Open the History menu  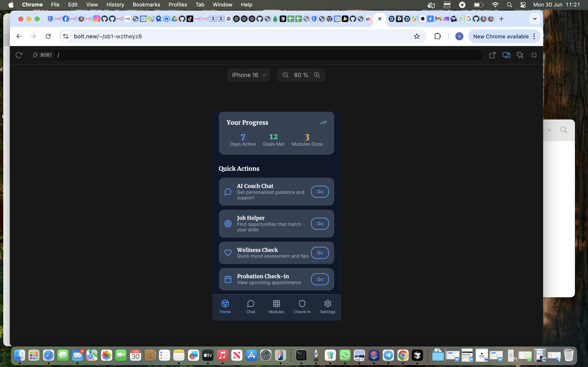tap(115, 5)
